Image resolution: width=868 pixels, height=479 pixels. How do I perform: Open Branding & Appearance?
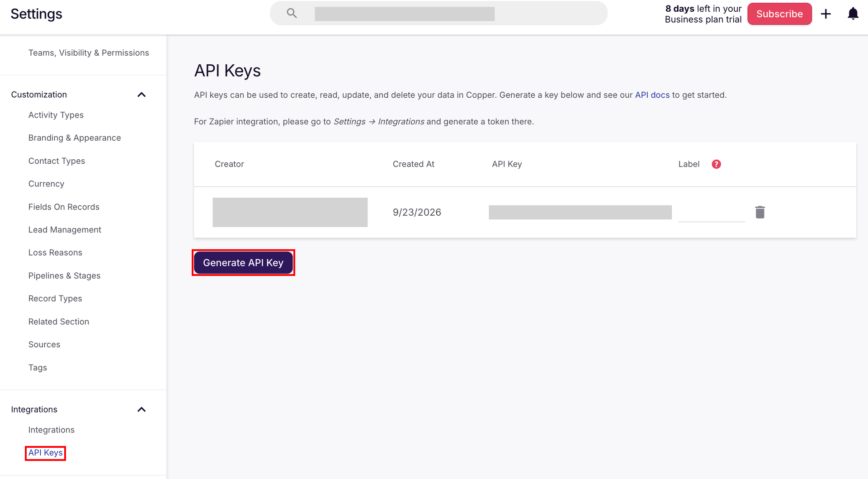tap(75, 138)
